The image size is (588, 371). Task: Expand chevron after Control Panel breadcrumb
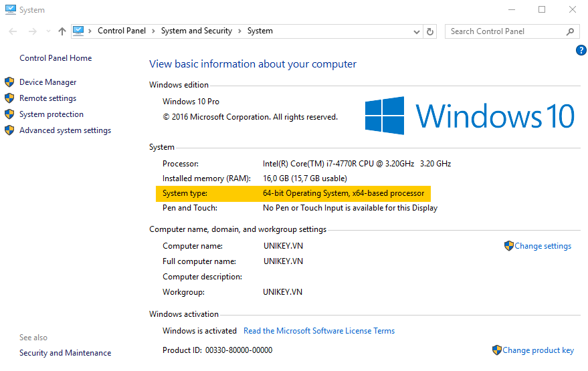tap(153, 31)
